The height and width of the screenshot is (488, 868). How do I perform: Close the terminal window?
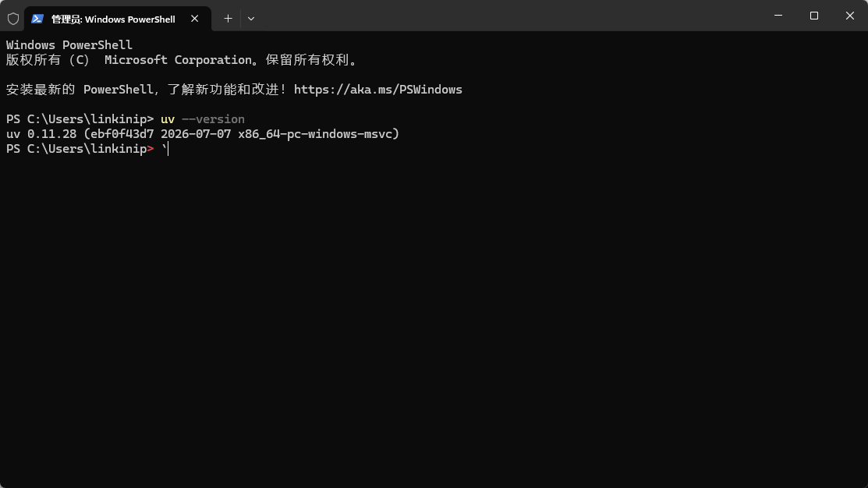(850, 16)
